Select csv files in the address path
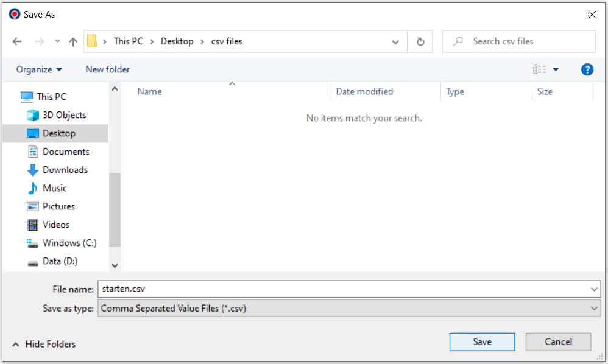 coord(227,41)
